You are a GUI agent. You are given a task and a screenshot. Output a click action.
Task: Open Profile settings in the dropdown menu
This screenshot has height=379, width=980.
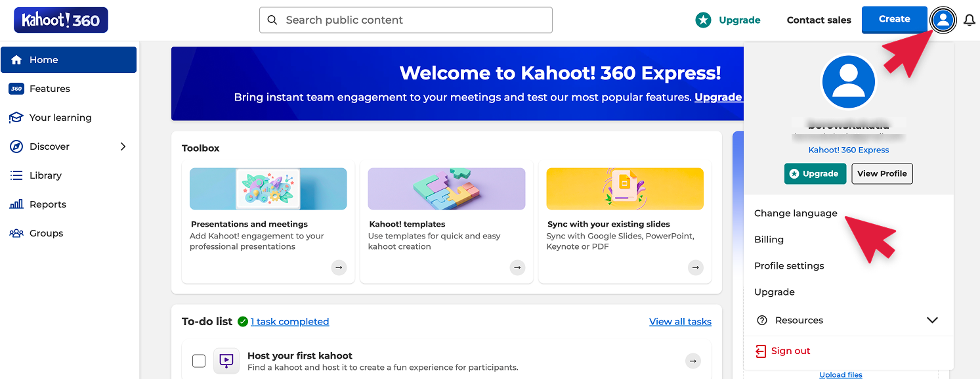(789, 266)
